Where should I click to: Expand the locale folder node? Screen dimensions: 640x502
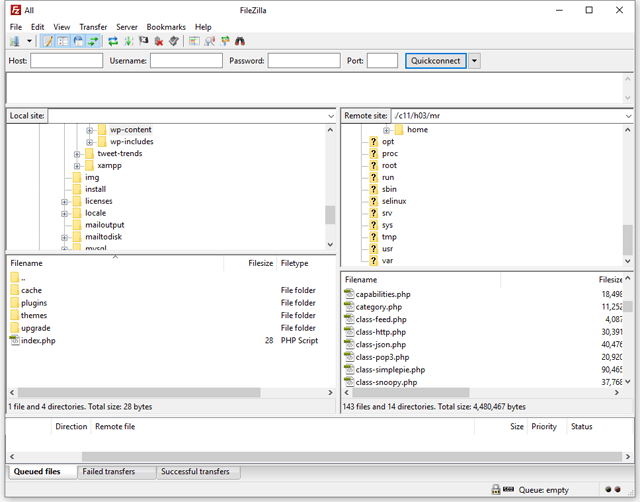coord(64,213)
